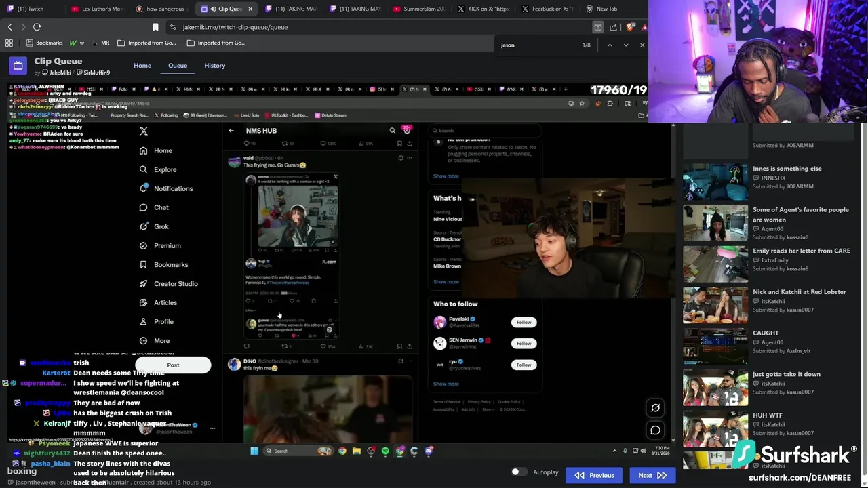
Task: Jump to previous find match arrow
Action: [609, 45]
